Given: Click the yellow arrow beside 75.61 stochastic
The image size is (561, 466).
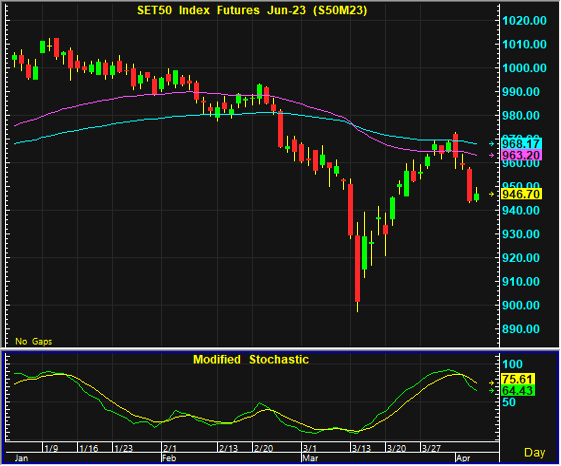Looking at the screenshot, I should pyautogui.click(x=492, y=383).
